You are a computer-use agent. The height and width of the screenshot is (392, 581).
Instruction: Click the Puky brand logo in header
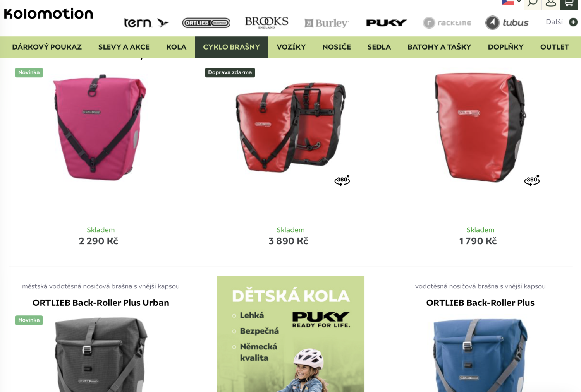click(386, 23)
